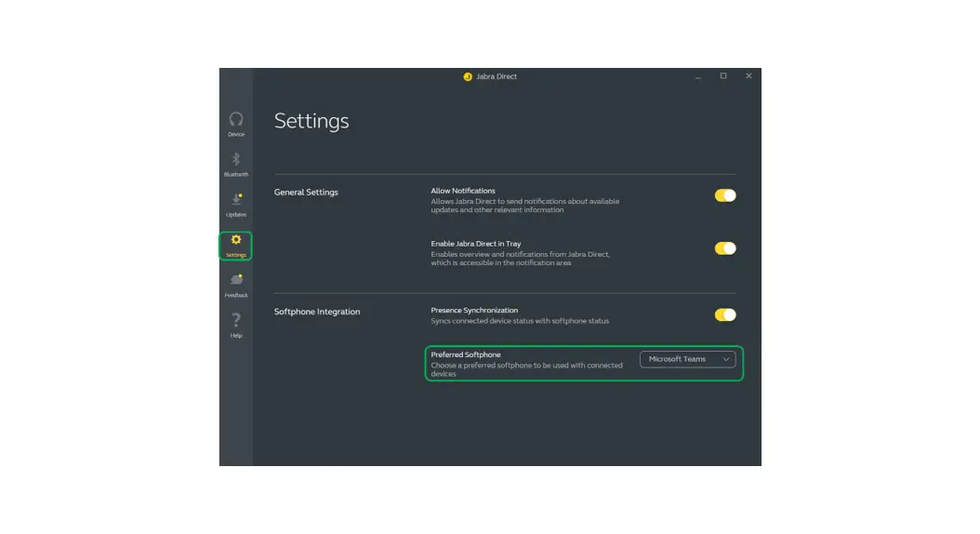Open the Device headset section
Screen dimensions: 980x534
click(x=235, y=124)
